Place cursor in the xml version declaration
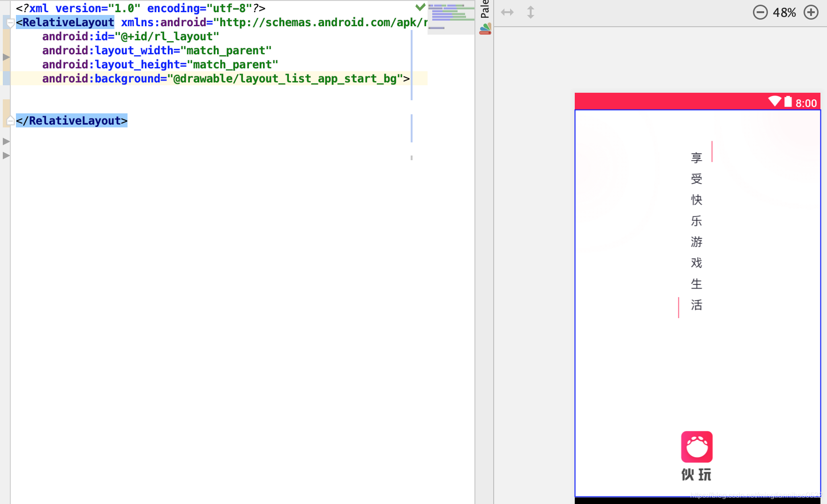Viewport: 827px width, 504px height. point(141,8)
